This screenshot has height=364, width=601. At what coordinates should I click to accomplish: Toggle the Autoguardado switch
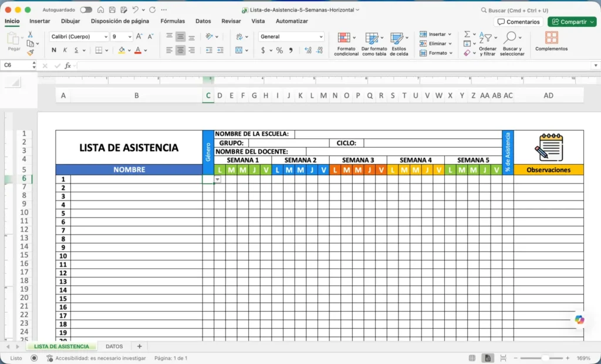point(86,10)
